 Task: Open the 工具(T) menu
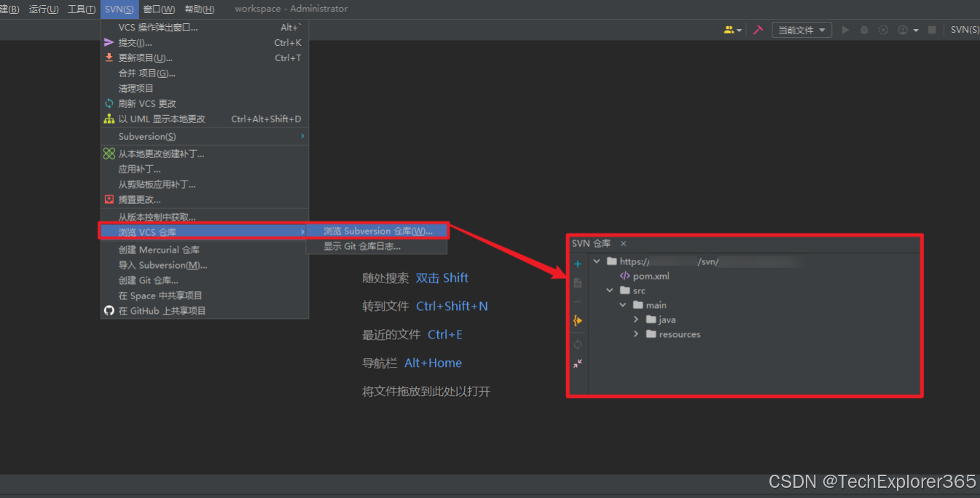tap(81, 9)
